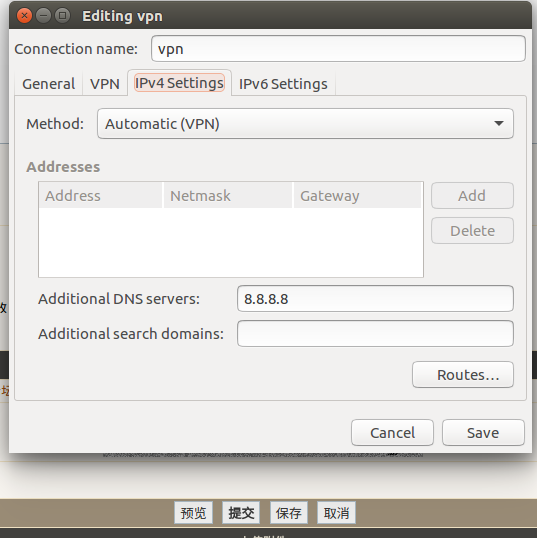Screen dimensions: 537x538
Task: Click the Connection name field
Action: 338,49
